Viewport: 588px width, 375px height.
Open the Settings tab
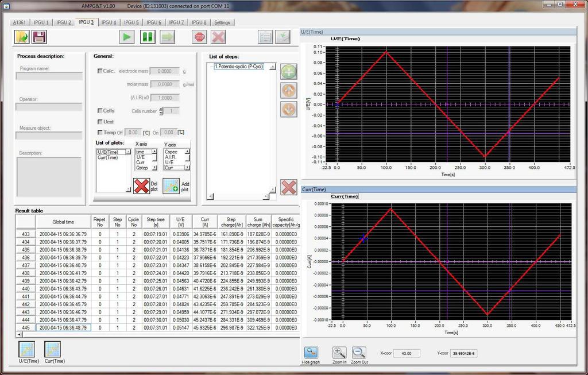(222, 22)
